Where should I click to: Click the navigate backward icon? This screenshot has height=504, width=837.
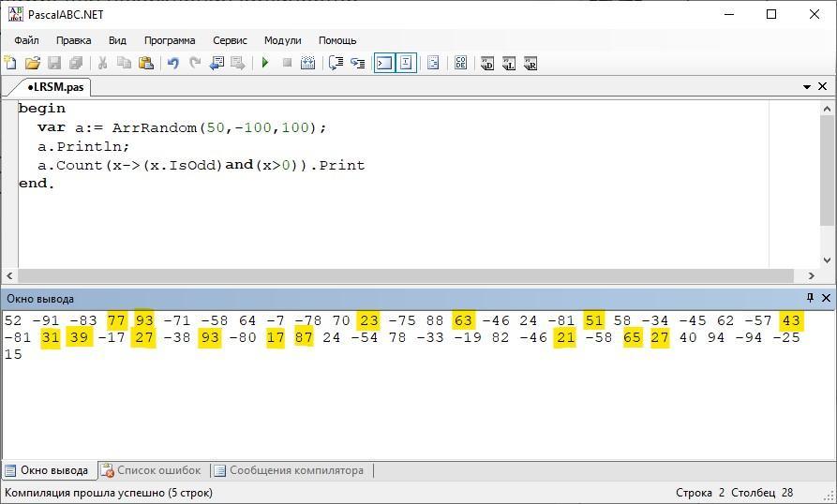click(x=217, y=63)
